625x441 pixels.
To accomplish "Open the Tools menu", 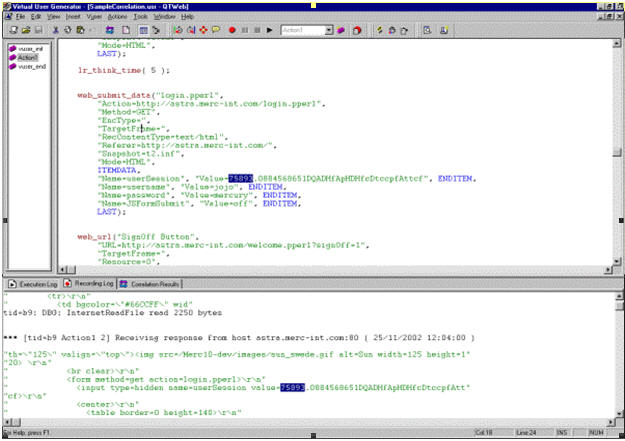I will point(140,16).
